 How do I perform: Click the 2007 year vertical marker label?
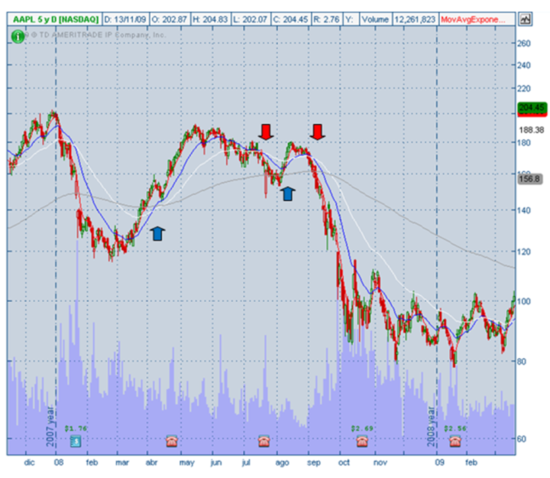(x=51, y=427)
